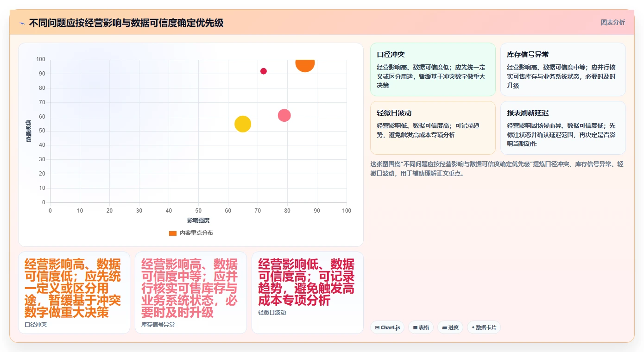This screenshot has width=644, height=352.
Task: Select the 轻微日波动 card title in right panel
Action: click(394, 113)
